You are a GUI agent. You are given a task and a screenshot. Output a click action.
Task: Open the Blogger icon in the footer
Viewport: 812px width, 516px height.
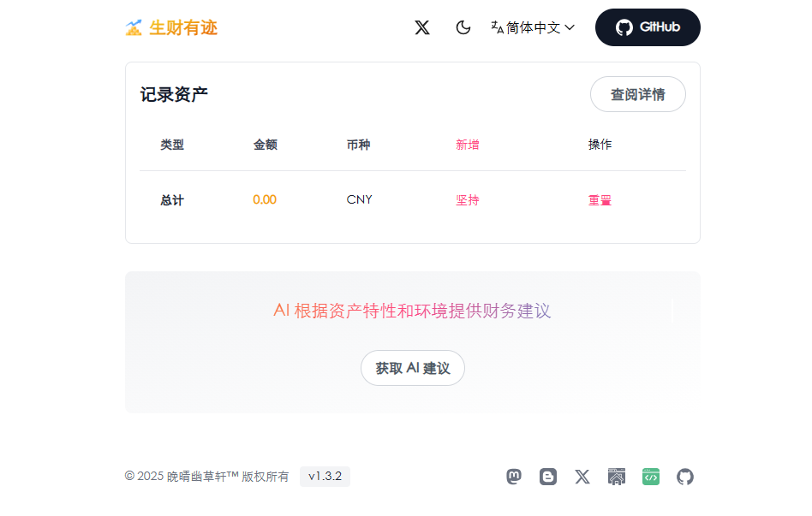[x=548, y=476]
